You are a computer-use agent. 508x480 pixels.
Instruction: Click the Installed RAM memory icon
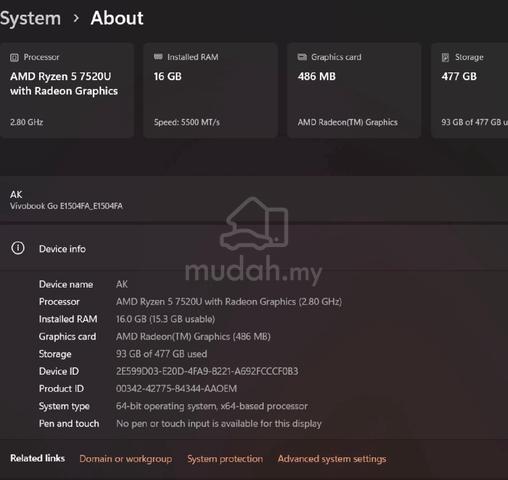[x=158, y=57]
